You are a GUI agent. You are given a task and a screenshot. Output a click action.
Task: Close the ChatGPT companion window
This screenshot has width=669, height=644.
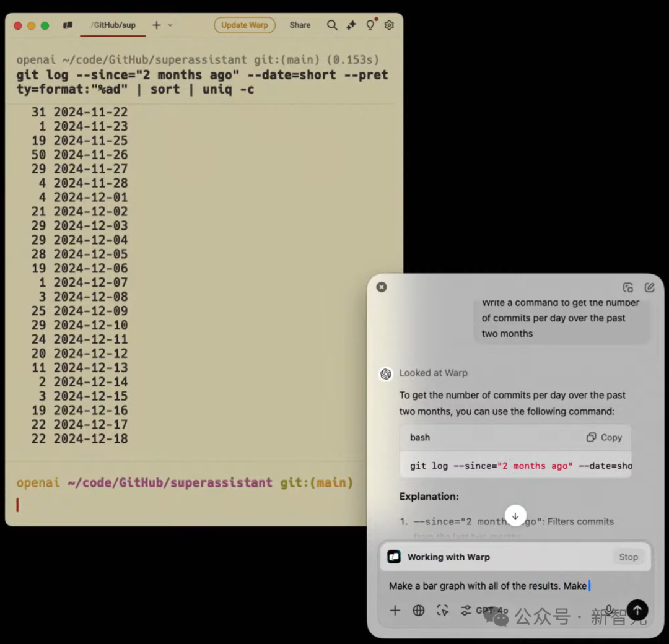[382, 287]
